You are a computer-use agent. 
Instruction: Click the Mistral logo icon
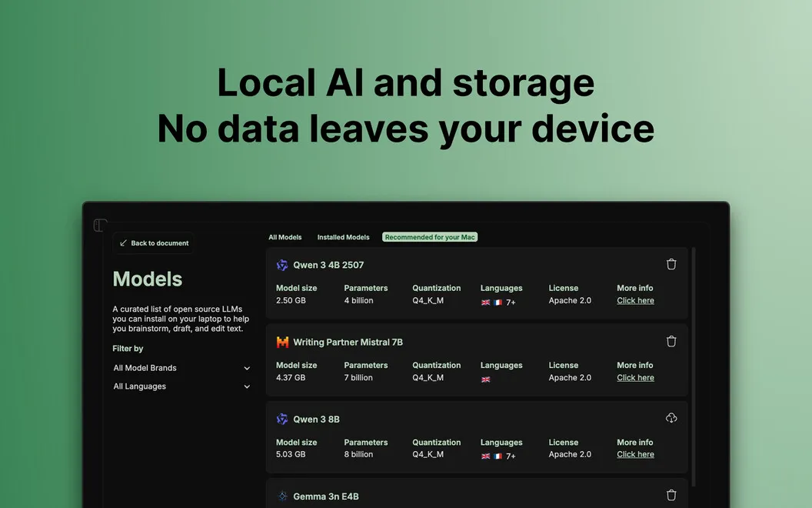(x=282, y=342)
